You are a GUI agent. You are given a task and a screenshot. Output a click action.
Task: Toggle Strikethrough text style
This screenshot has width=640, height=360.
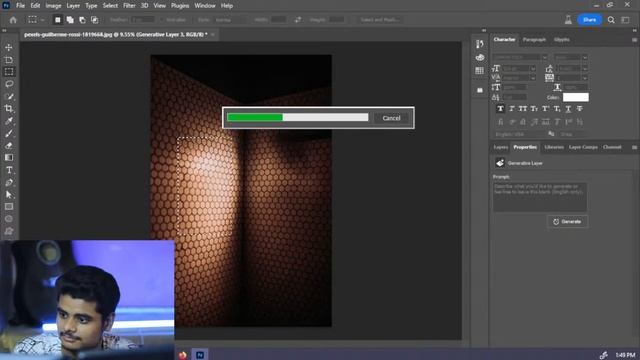tap(580, 109)
